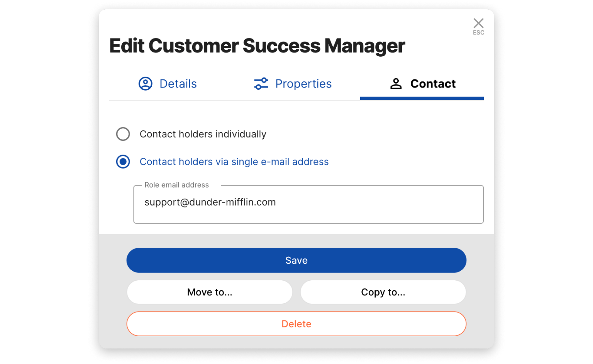Screen dimensions: 593x364
Task: Save the role changes
Action: [296, 260]
